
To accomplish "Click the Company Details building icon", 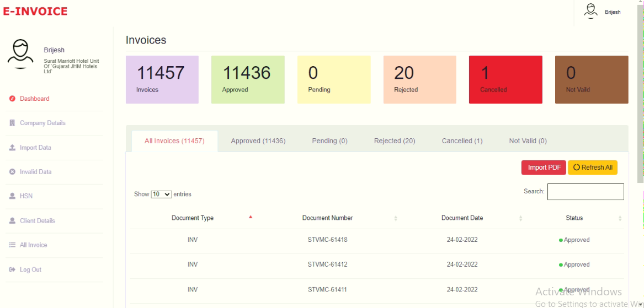I will (x=12, y=123).
